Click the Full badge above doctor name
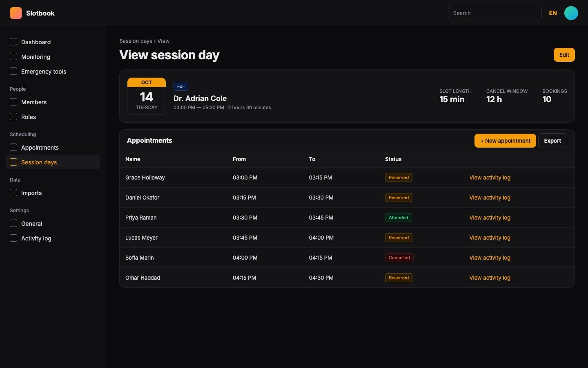588x368 pixels. tap(181, 86)
